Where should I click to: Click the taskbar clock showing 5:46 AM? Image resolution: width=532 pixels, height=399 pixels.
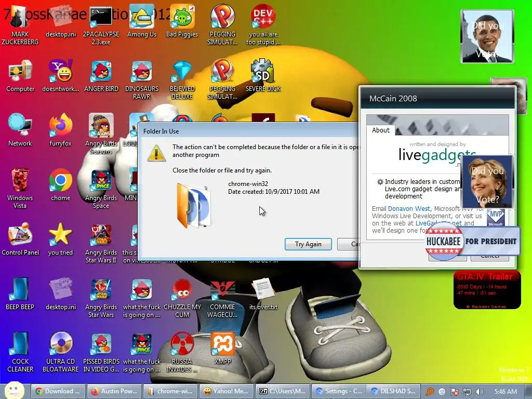coord(506,392)
